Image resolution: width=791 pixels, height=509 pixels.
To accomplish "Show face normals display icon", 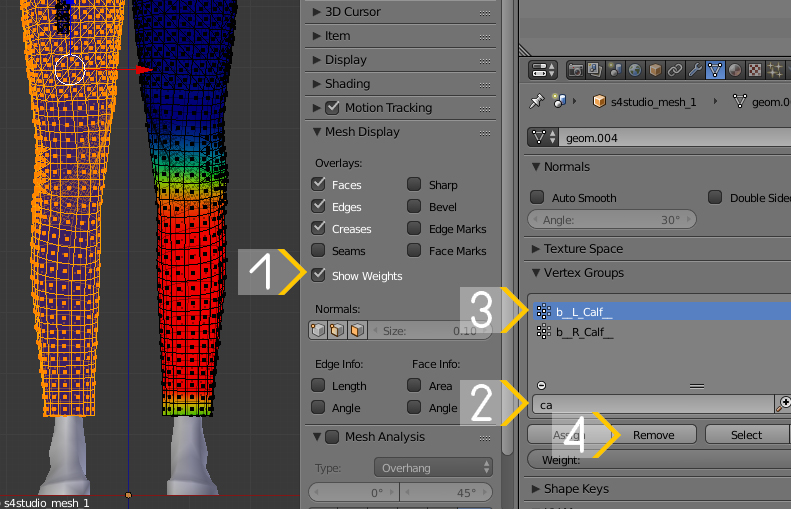I will [357, 331].
